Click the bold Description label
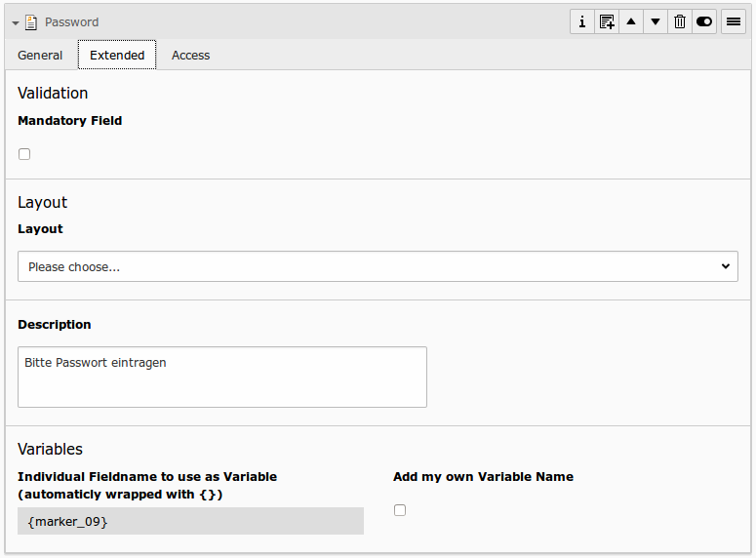This screenshot has width=756, height=558. tap(55, 325)
